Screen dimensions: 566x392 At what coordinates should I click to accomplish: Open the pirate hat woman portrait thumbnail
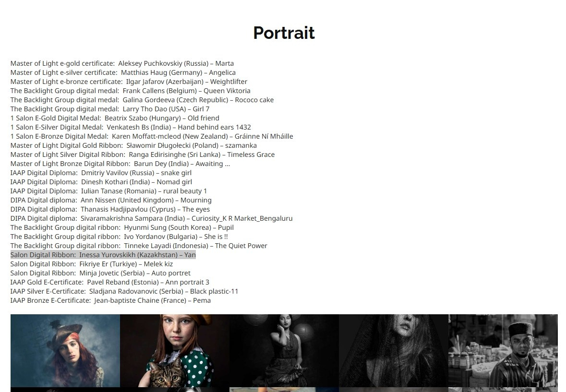(x=65, y=350)
